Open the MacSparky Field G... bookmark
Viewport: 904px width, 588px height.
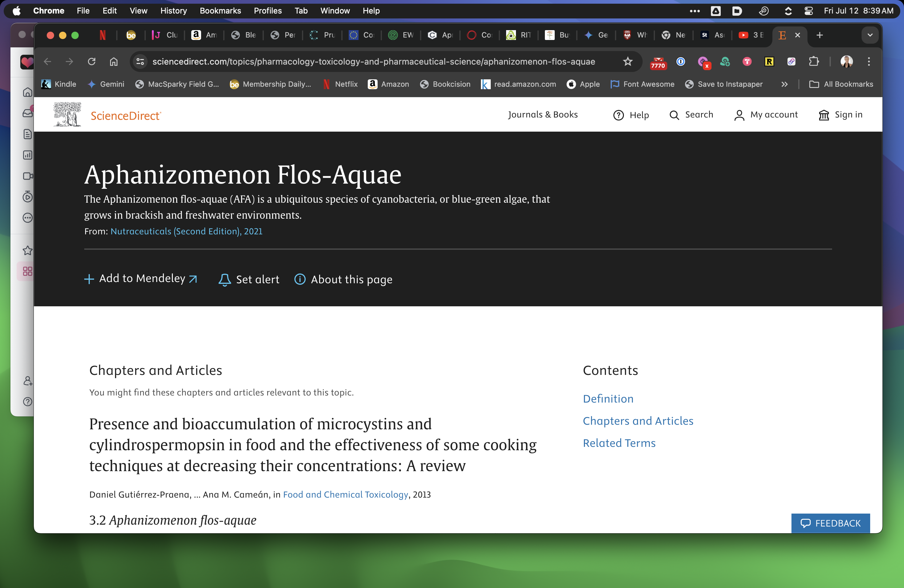point(177,84)
